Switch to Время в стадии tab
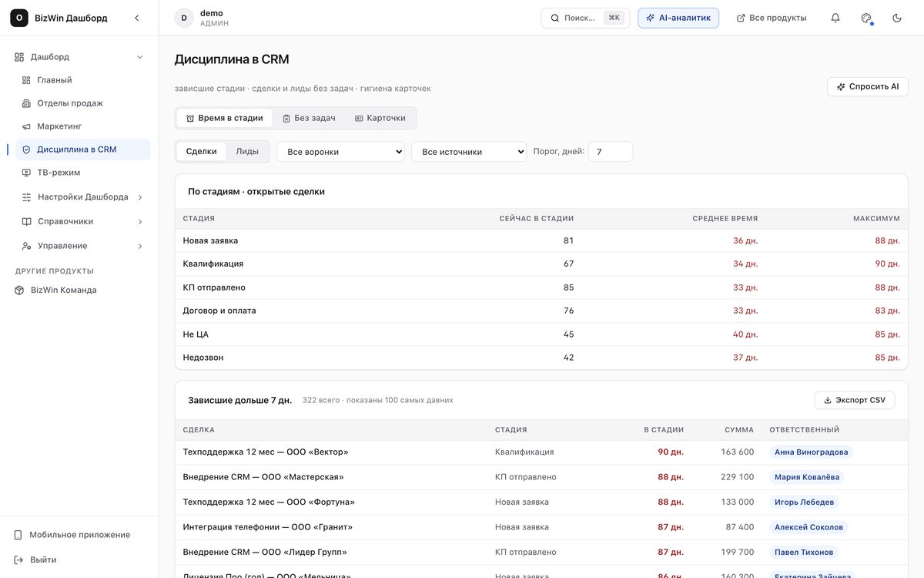Image resolution: width=924 pixels, height=578 pixels. coord(224,118)
